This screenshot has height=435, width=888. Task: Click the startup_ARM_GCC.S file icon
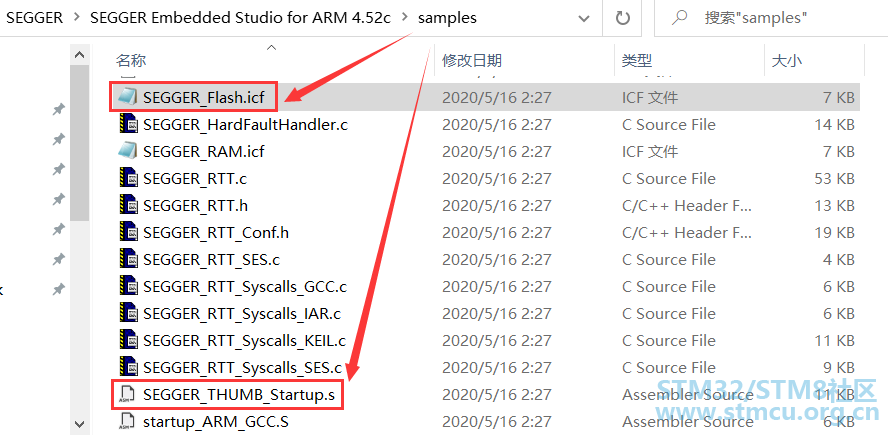click(127, 421)
